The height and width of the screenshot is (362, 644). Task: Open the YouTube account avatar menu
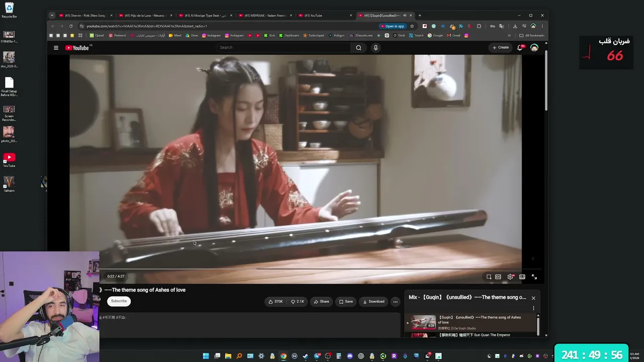(534, 48)
